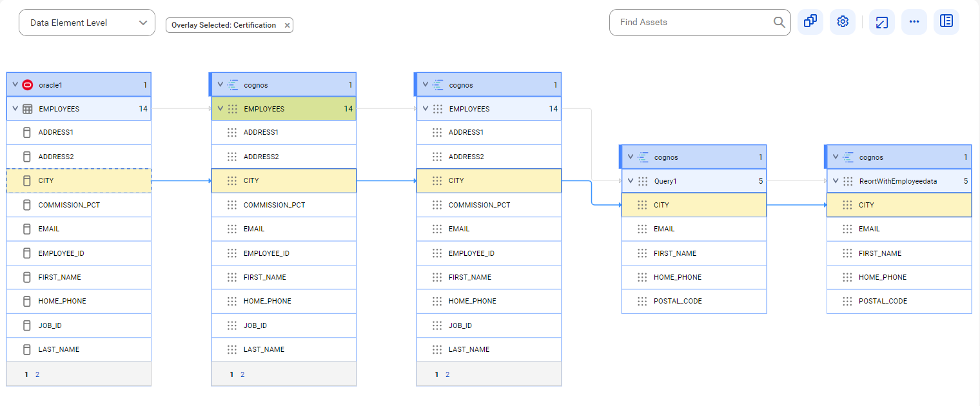Collapse the ReortWithEmployeedata group
Viewport: 980px width, 406px height.
click(x=836, y=181)
